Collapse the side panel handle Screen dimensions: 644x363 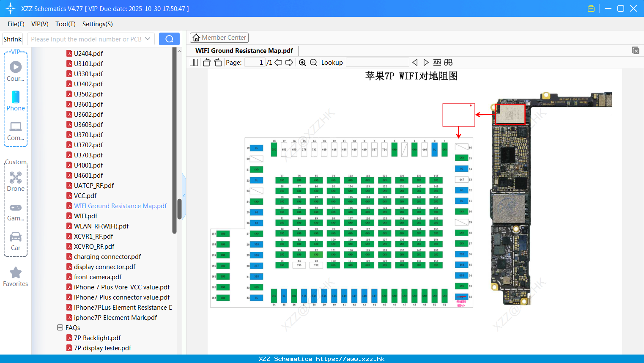click(x=184, y=195)
